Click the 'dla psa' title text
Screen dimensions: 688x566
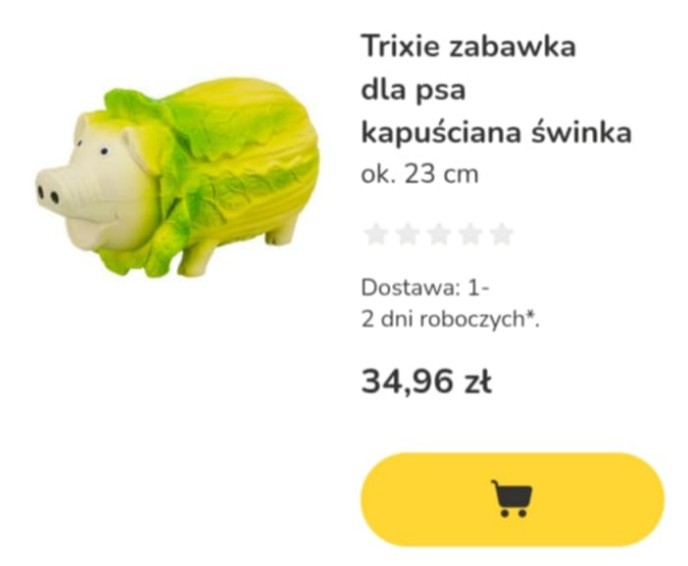[413, 90]
